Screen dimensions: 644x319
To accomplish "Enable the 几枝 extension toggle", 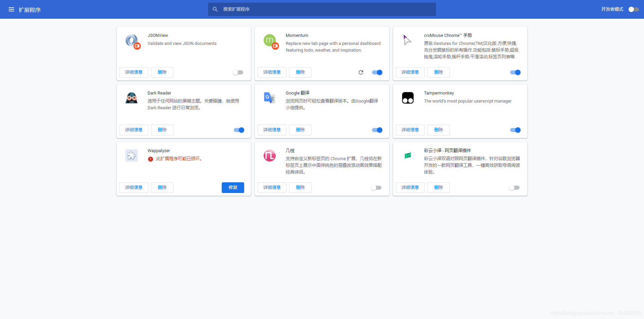I will click(376, 188).
